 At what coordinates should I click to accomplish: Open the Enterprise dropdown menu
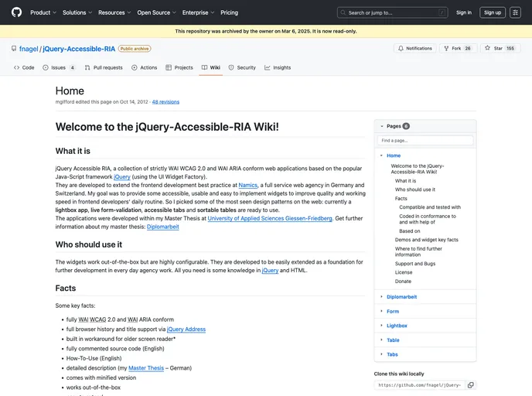(198, 12)
